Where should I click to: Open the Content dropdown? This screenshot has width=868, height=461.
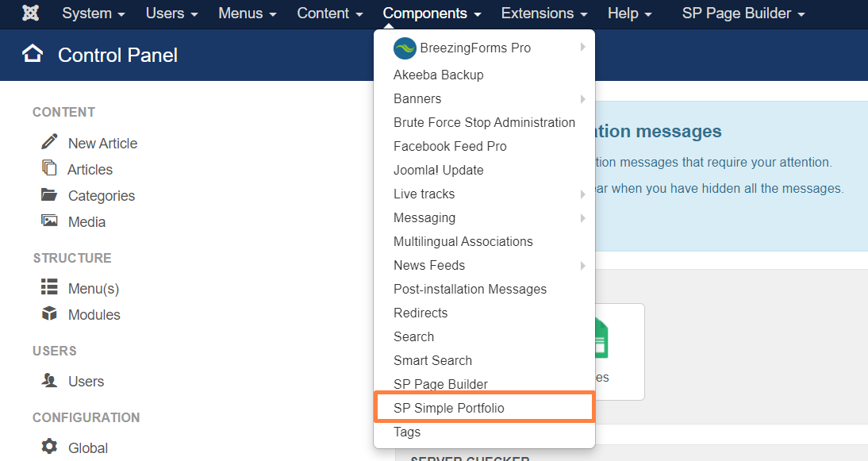click(330, 13)
